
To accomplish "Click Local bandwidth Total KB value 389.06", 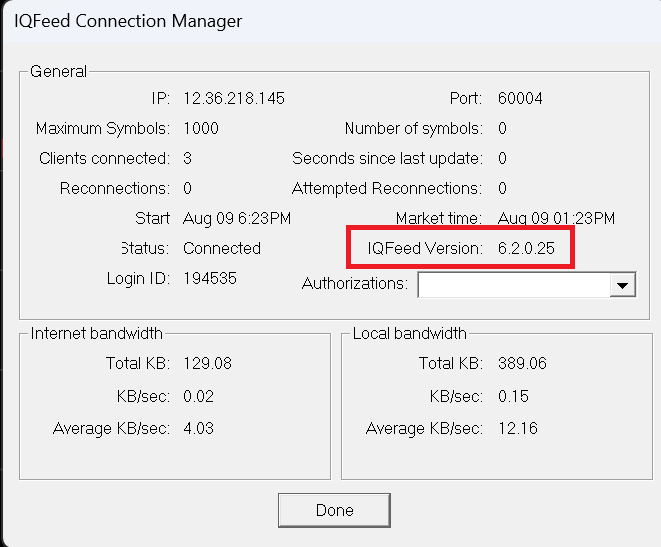I will pyautogui.click(x=522, y=364).
